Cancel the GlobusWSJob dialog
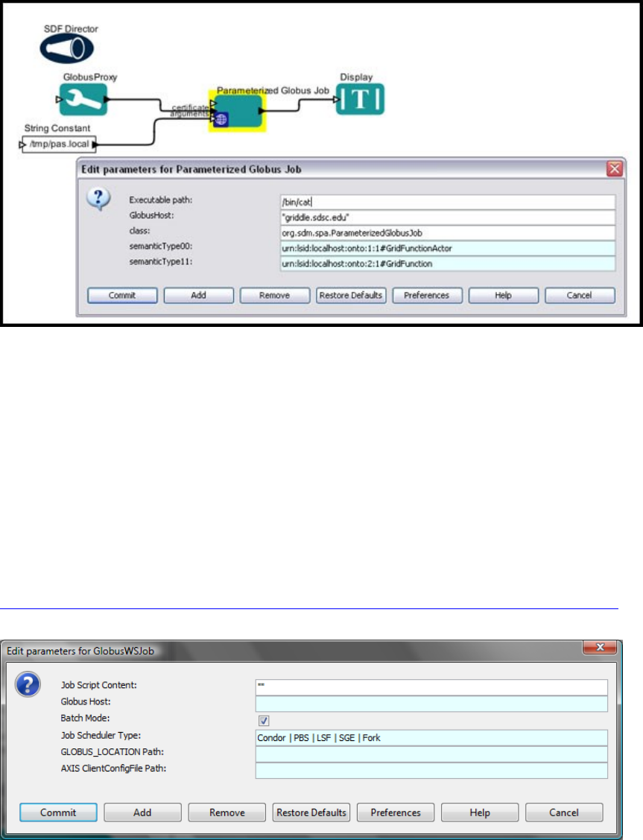 point(564,812)
